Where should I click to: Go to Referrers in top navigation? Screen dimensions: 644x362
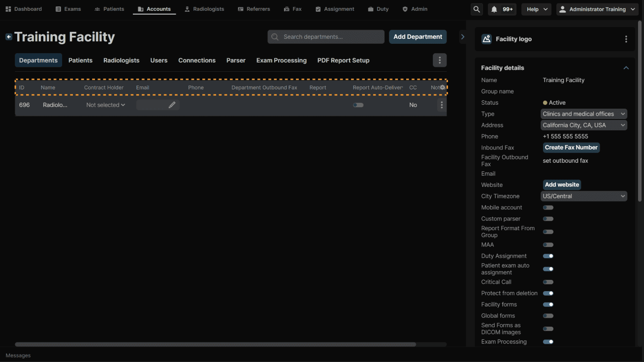tap(254, 9)
